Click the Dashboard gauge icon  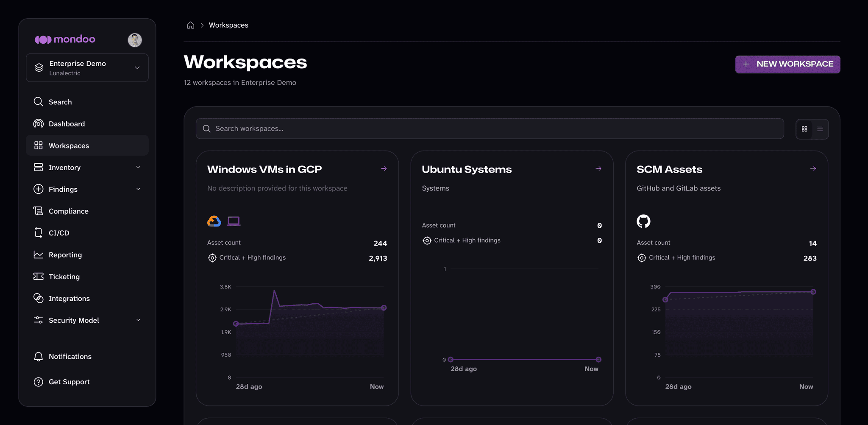coord(38,123)
